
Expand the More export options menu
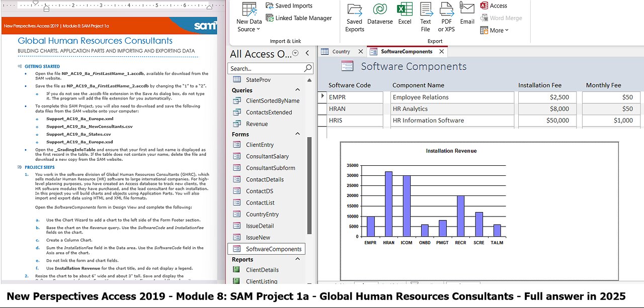(494, 30)
